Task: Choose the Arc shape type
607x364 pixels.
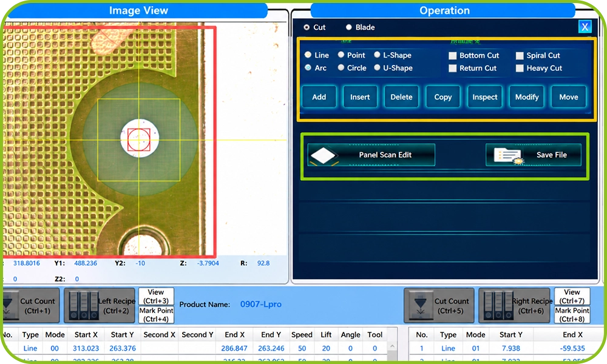Action: 308,68
